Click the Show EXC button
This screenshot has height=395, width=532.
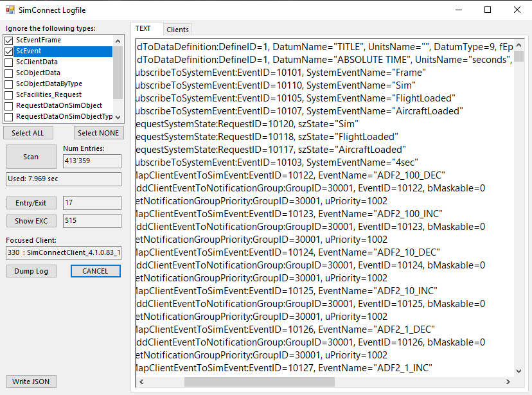point(31,221)
